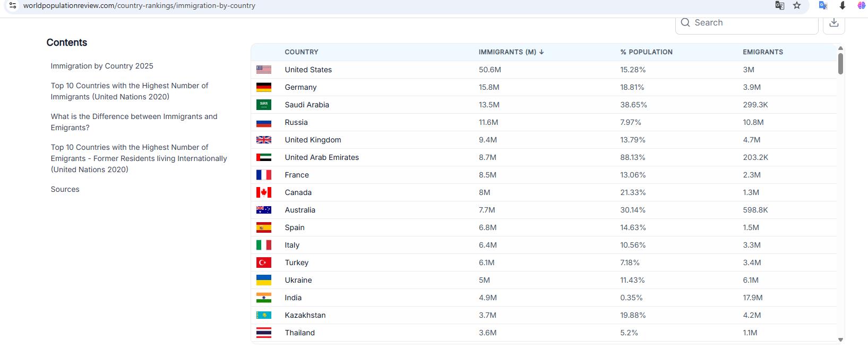868x347 pixels.
Task: Click the scroll-down arrow of the table
Action: coord(840,340)
